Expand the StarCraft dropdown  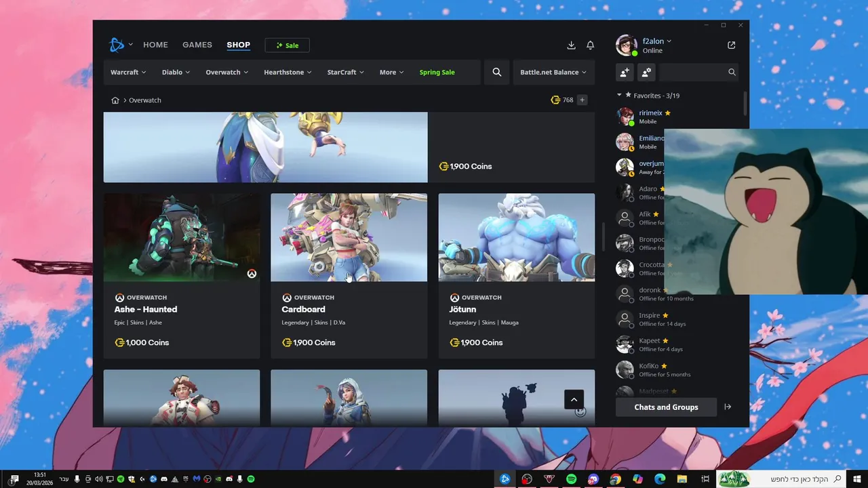(346, 73)
